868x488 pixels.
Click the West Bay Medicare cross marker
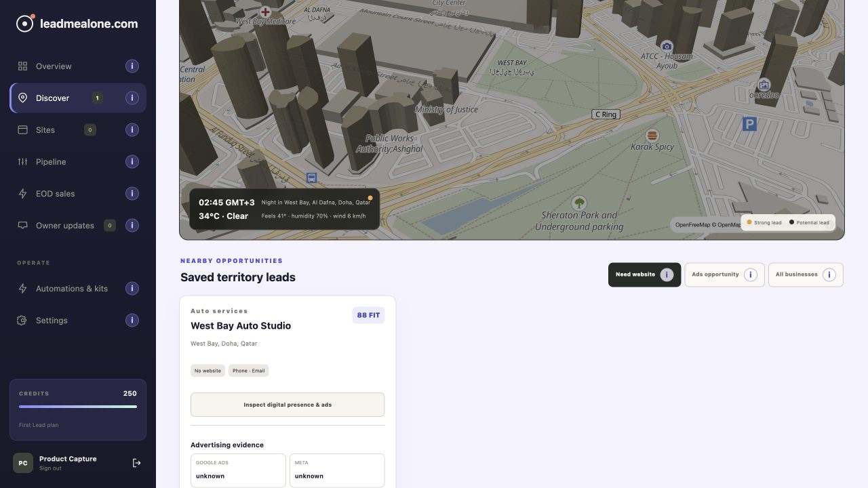click(x=265, y=12)
